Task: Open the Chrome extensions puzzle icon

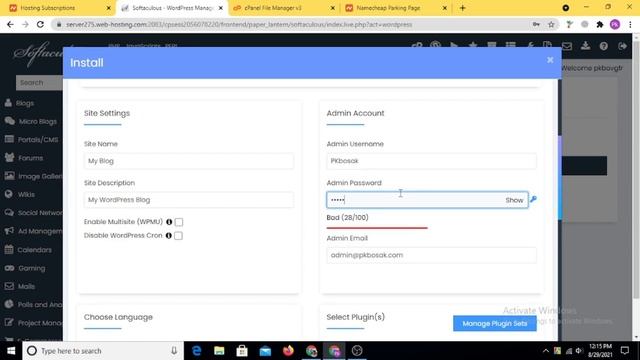Action: 600,24
